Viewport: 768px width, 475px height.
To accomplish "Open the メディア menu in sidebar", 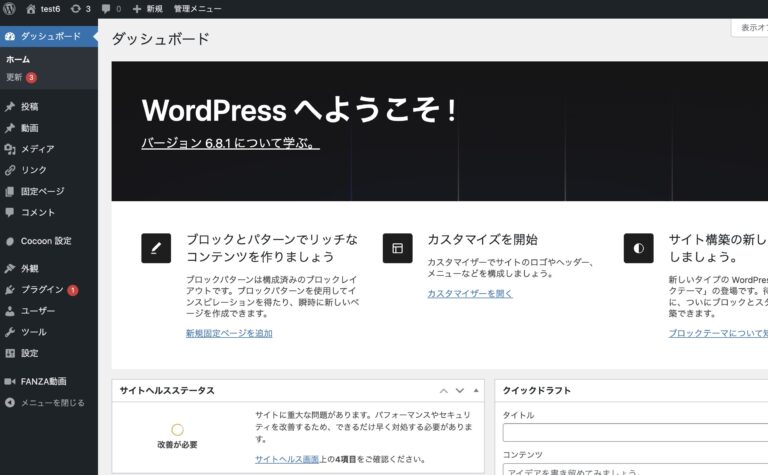I will tap(37, 149).
